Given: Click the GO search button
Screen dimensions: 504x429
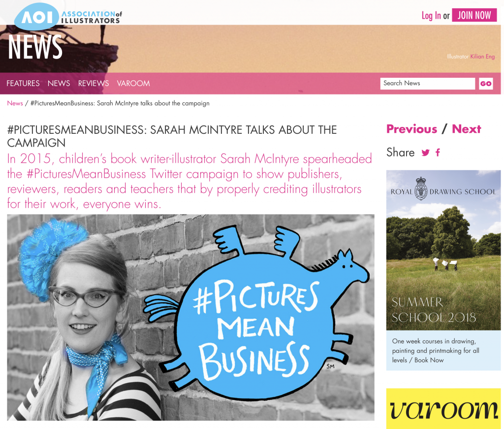Looking at the screenshot, I should click(486, 84).
